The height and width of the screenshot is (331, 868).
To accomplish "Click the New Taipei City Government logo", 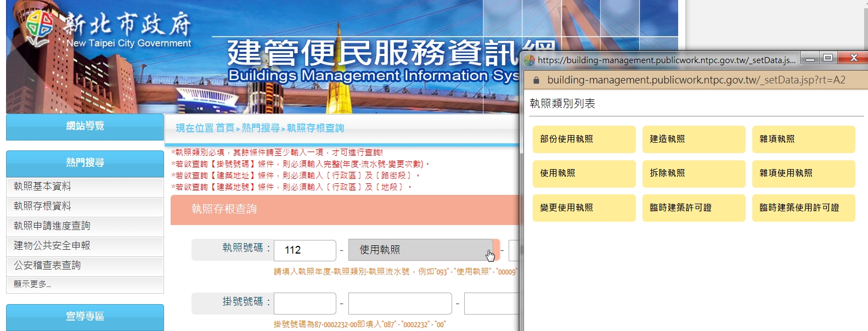I will [40, 27].
